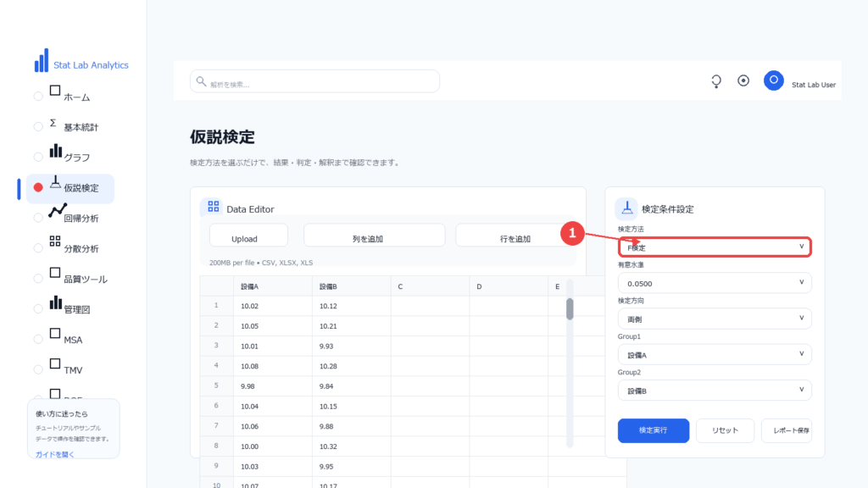The image size is (868, 488).
Task: Click the 設備B column header
Action: [352, 286]
